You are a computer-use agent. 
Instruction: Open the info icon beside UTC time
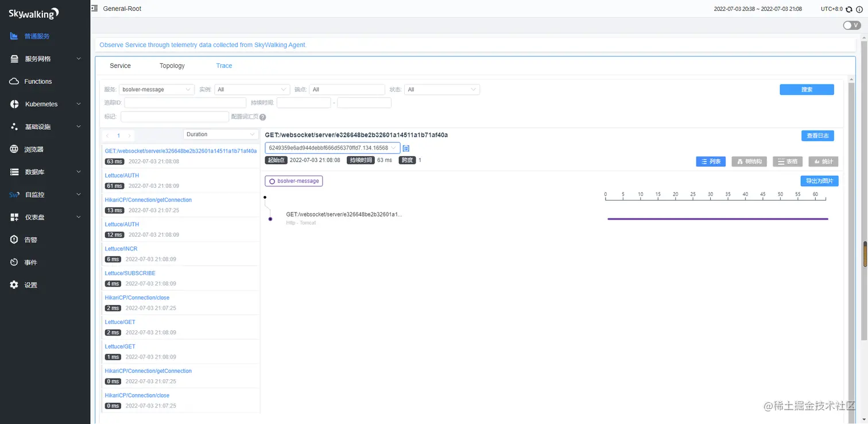coord(859,9)
